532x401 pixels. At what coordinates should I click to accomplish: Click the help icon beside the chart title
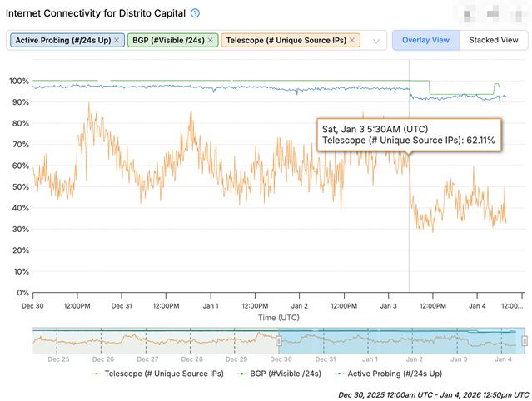(195, 14)
